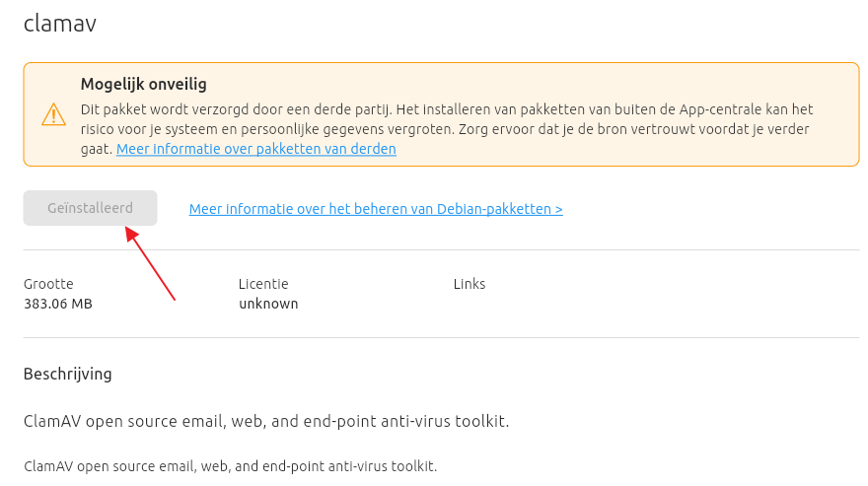Click the divider line above Grootte
Image resolution: width=868 pixels, height=486 pixels.
(442, 250)
